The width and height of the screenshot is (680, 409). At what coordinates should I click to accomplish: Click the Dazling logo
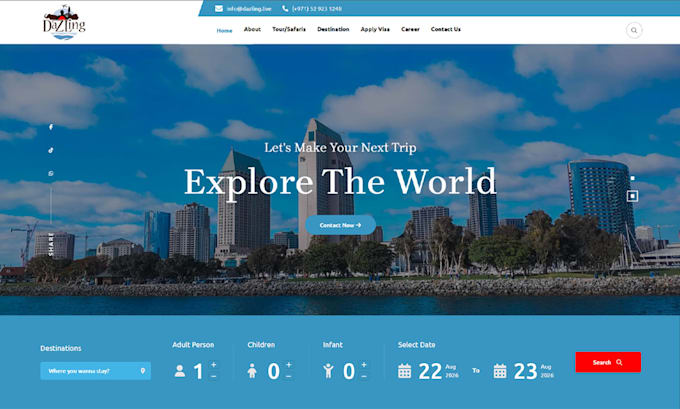64,23
